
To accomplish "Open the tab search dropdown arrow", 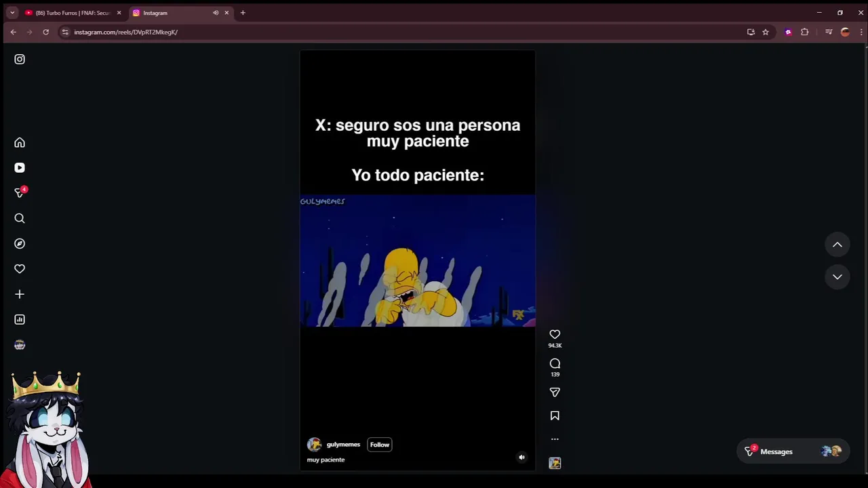I will click(12, 13).
